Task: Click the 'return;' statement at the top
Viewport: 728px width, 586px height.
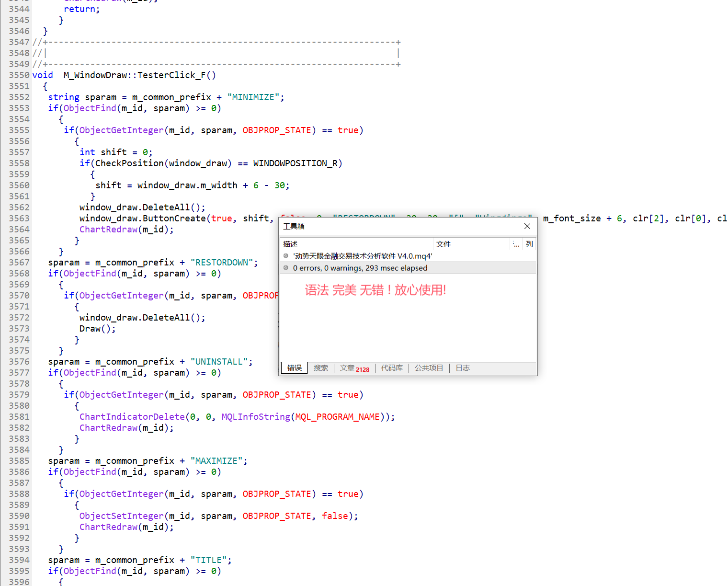Action: click(82, 9)
